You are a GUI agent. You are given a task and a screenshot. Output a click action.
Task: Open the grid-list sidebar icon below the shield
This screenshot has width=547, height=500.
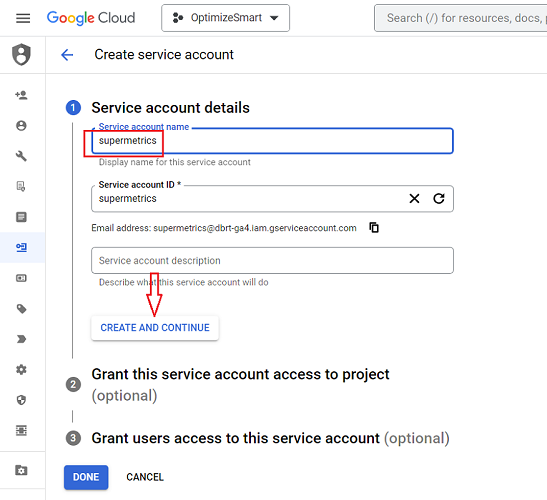tap(21, 431)
